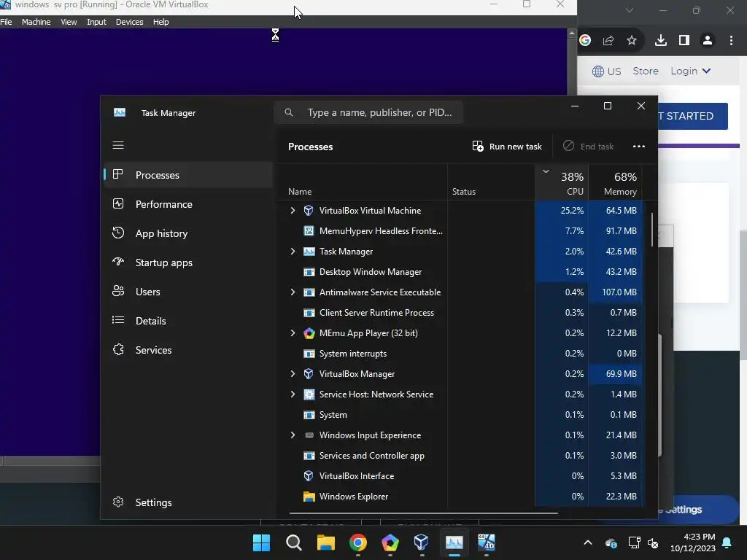Screen dimensions: 747x560
Task: Click Chrome's share page icon
Action: coord(608,41)
